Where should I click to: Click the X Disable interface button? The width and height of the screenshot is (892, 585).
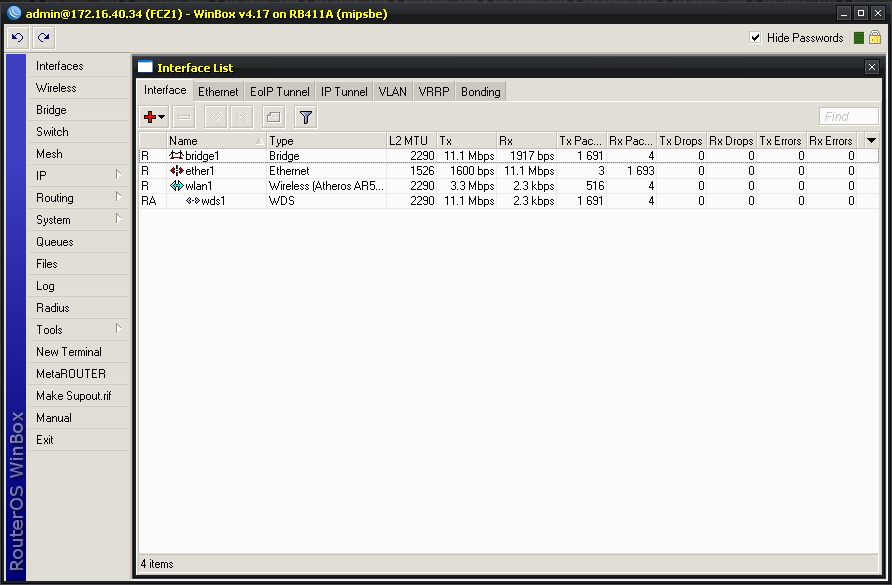click(242, 117)
